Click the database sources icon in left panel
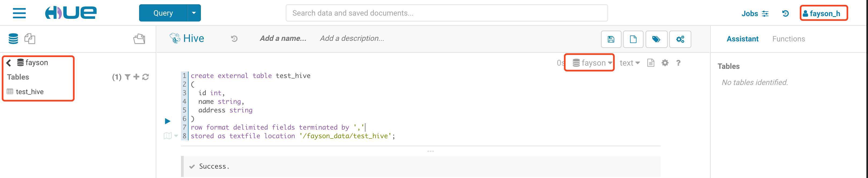 point(13,39)
